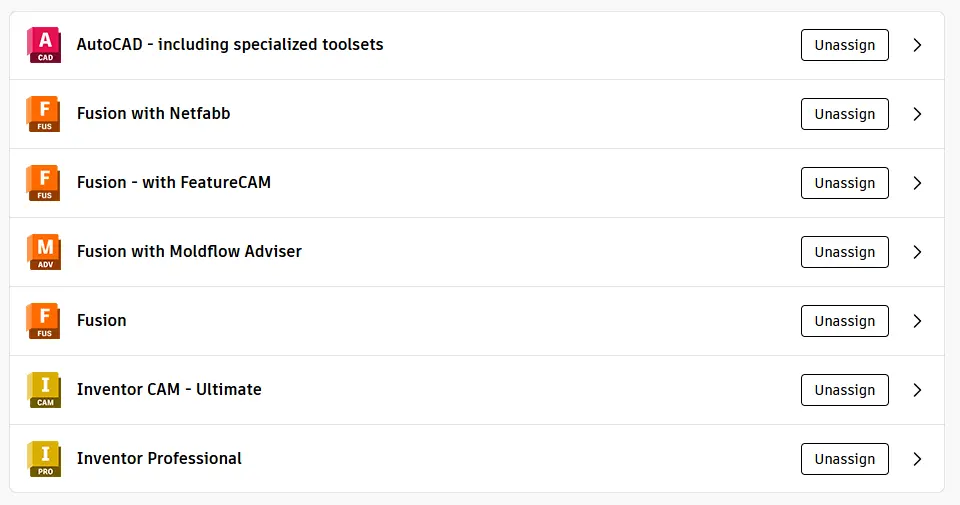Unassign AutoCAD including specialized toolsets

[844, 45]
